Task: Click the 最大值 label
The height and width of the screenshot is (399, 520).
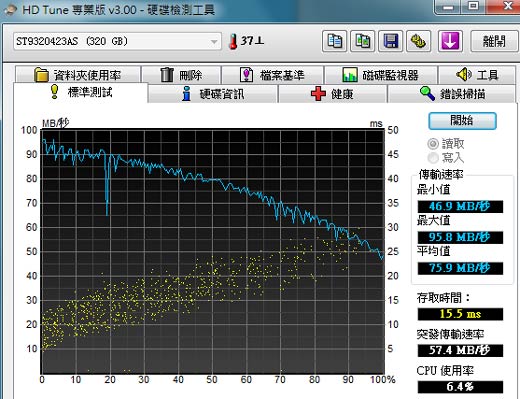Action: 433,220
